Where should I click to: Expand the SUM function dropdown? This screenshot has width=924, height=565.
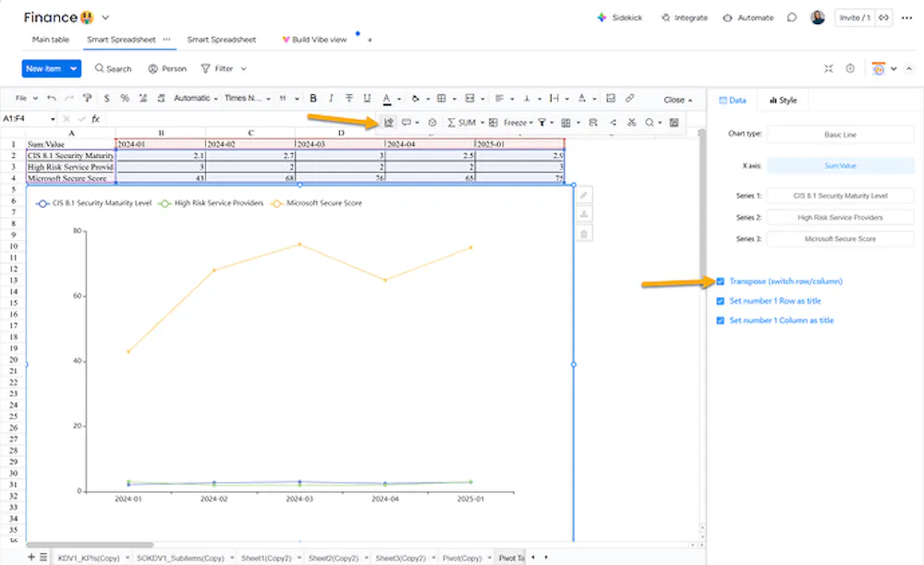[481, 122]
